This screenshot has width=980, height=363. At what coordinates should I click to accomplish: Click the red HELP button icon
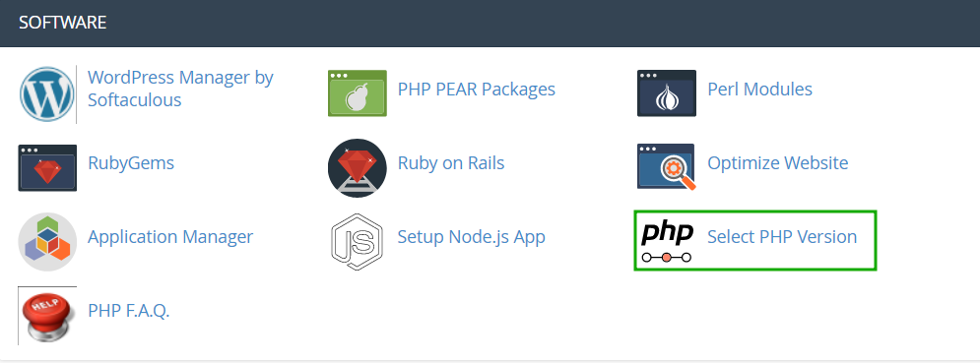(47, 316)
